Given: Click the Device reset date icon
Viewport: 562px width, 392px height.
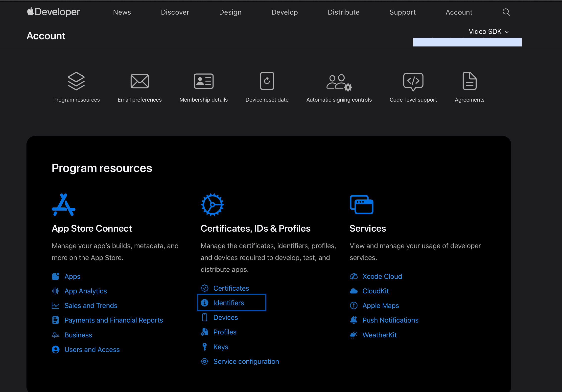Looking at the screenshot, I should click(x=267, y=81).
